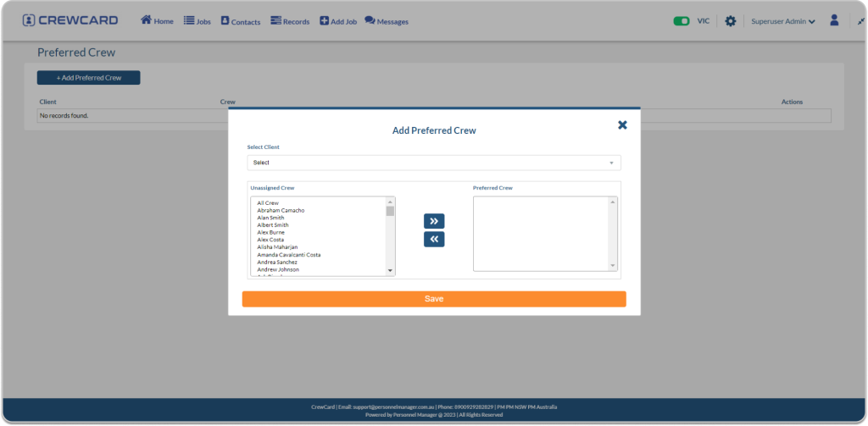Open the Records page
868x426 pixels.
tap(290, 21)
